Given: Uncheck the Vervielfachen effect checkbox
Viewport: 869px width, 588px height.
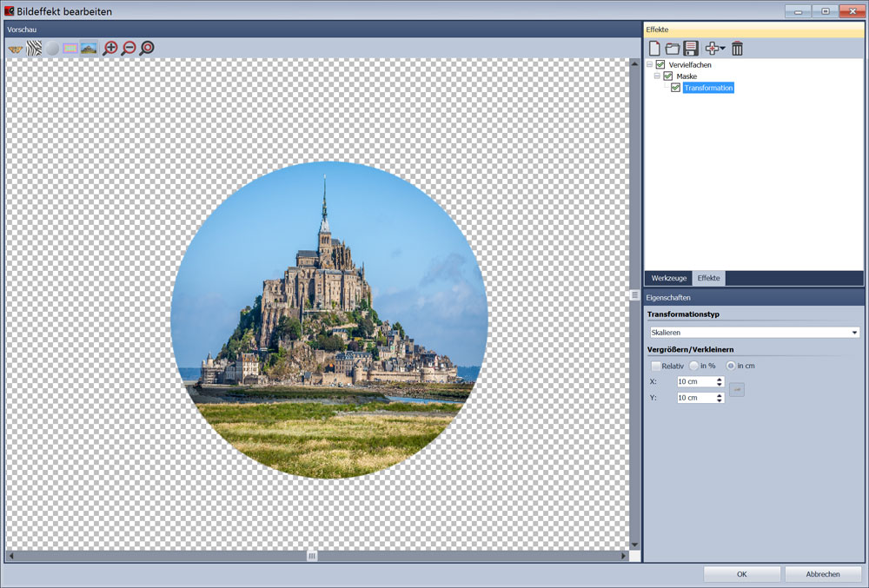Looking at the screenshot, I should [660, 65].
